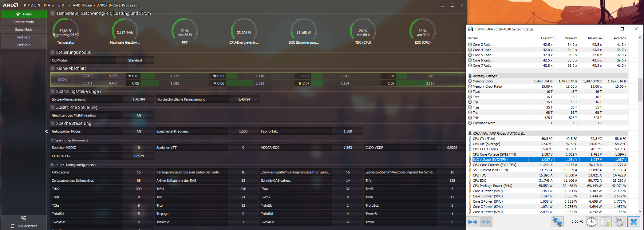
Task: Click the CPU [#0] AMD Ryzen group icon
Action: [x=470, y=133]
